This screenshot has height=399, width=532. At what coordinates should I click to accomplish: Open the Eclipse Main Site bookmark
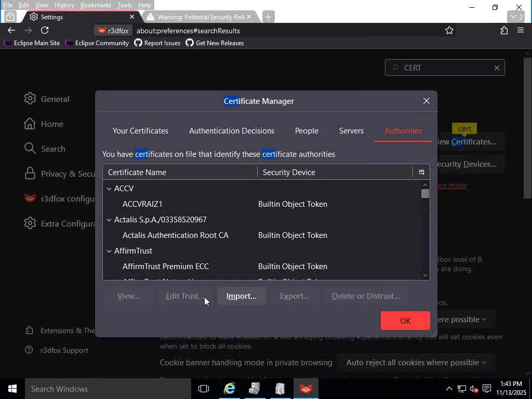tap(32, 43)
